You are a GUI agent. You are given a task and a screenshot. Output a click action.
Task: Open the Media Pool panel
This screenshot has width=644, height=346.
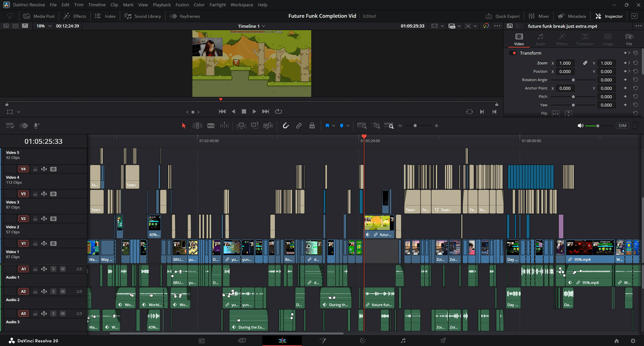tap(39, 16)
